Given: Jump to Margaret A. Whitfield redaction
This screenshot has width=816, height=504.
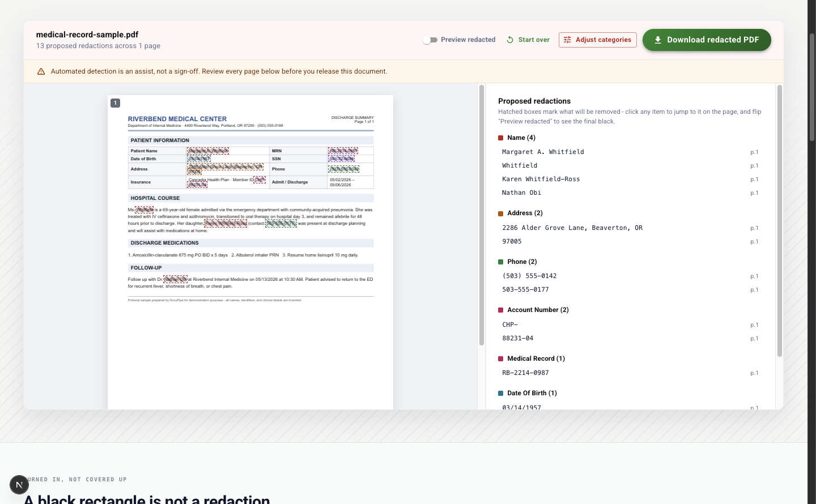Looking at the screenshot, I should click(630, 152).
